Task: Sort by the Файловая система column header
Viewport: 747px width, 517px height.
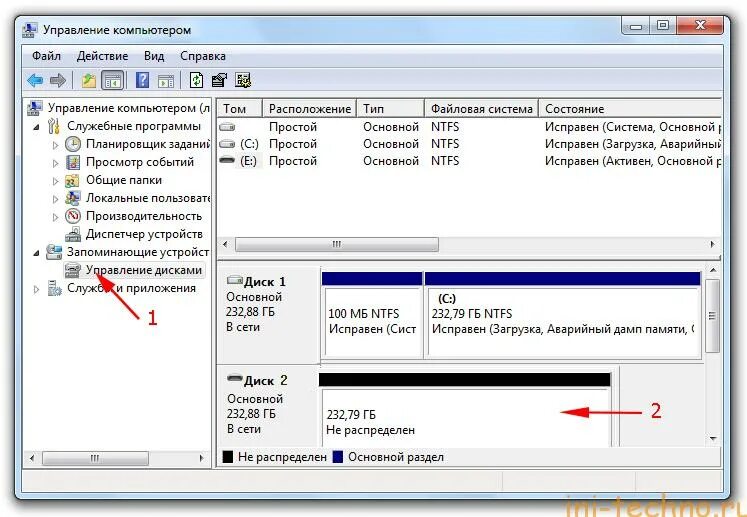Action: pos(481,109)
